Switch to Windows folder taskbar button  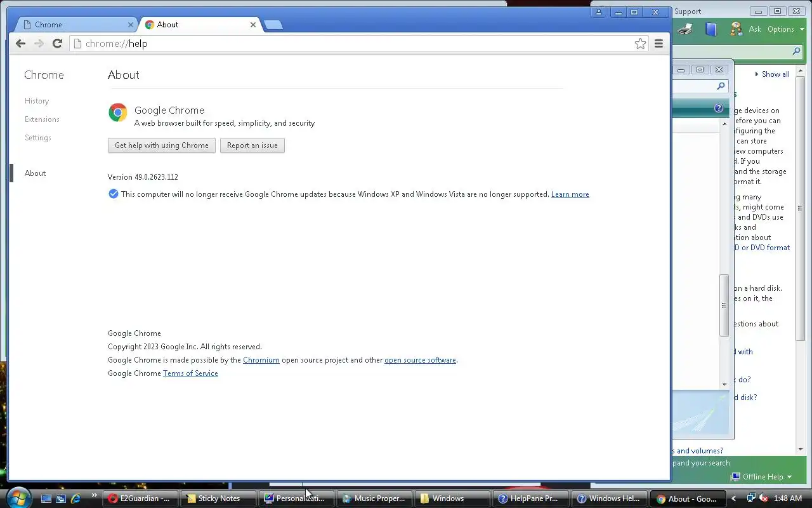point(452,498)
